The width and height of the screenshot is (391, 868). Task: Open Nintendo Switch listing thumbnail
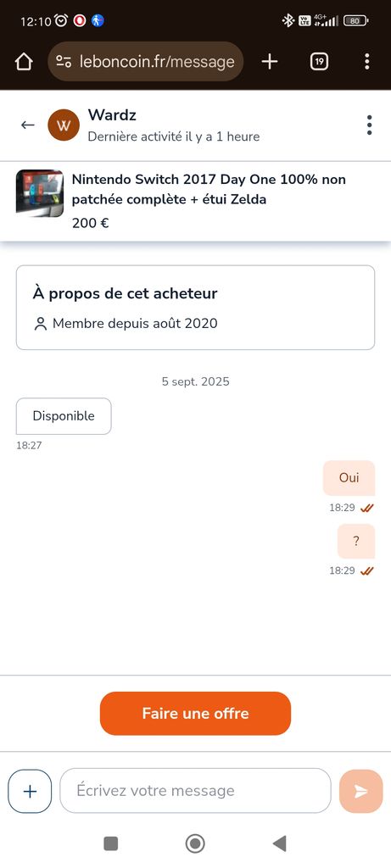pyautogui.click(x=40, y=193)
